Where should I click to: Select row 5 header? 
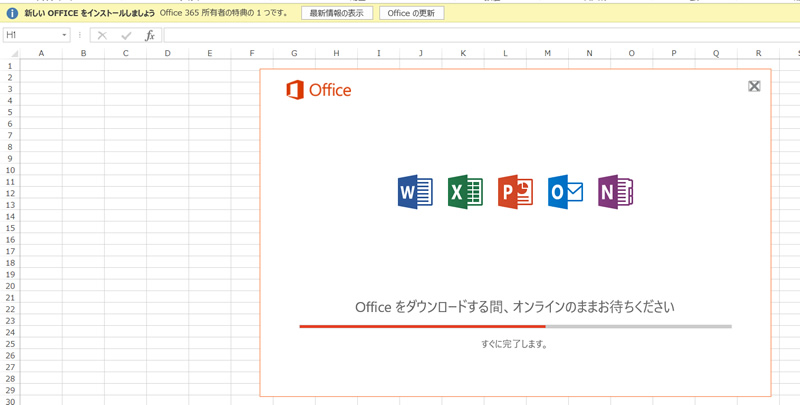tap(10, 112)
